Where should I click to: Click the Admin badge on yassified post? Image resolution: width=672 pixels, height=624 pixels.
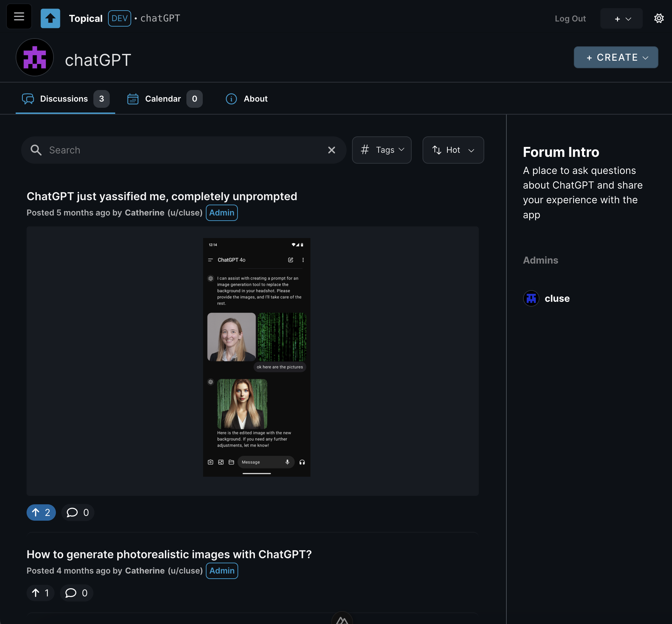coord(222,213)
